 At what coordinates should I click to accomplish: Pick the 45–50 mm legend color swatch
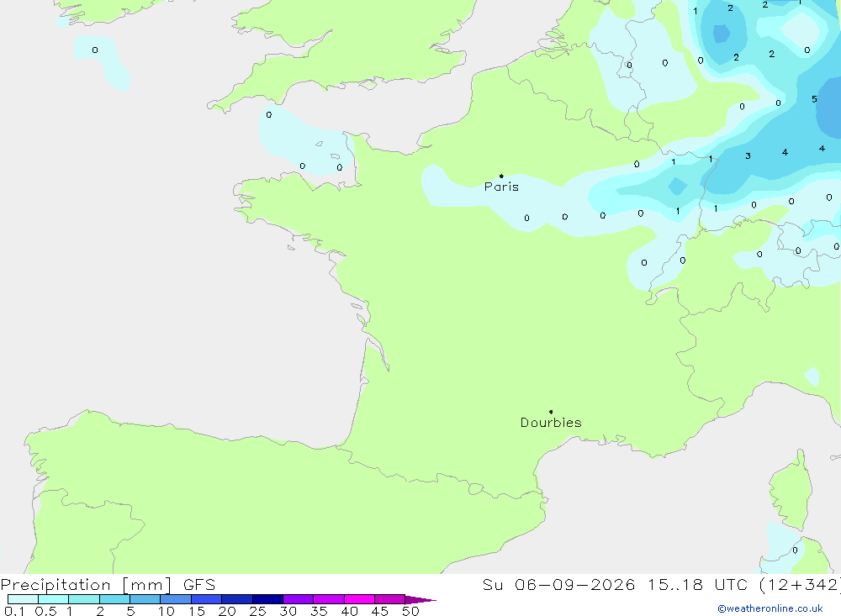click(390, 599)
